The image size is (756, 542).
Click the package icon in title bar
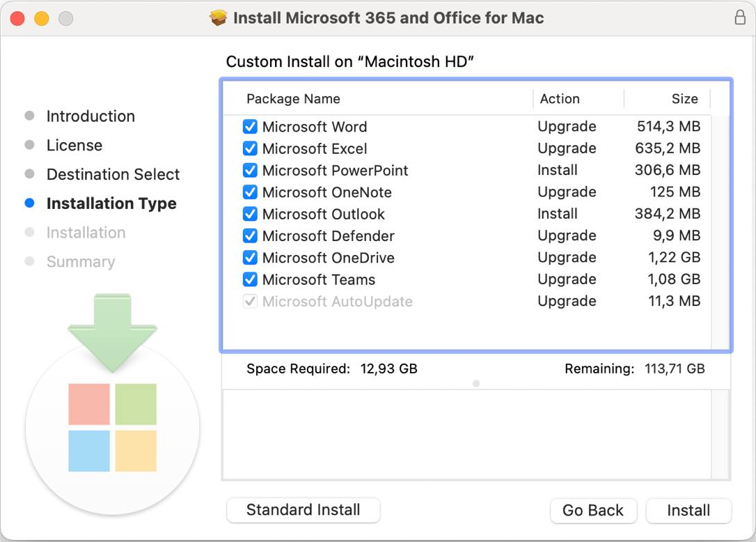[x=219, y=18]
